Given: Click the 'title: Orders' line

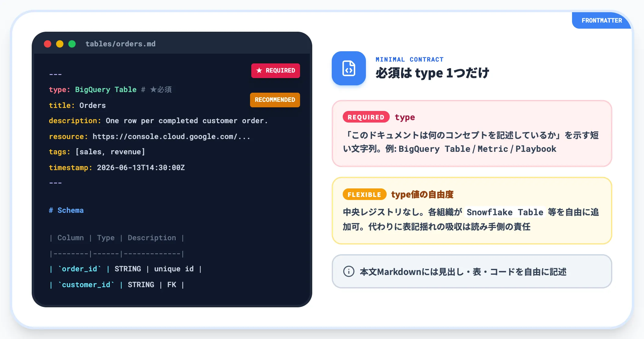Looking at the screenshot, I should [77, 105].
